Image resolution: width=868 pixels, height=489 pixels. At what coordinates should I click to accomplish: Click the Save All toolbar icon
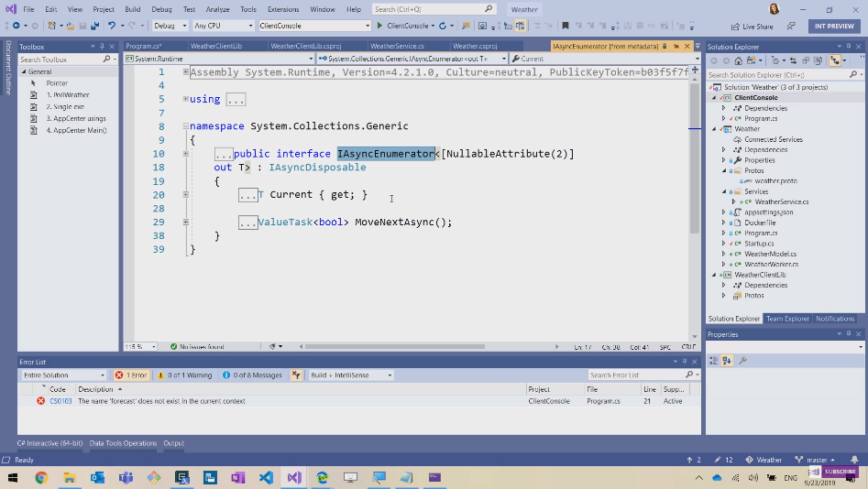point(93,26)
